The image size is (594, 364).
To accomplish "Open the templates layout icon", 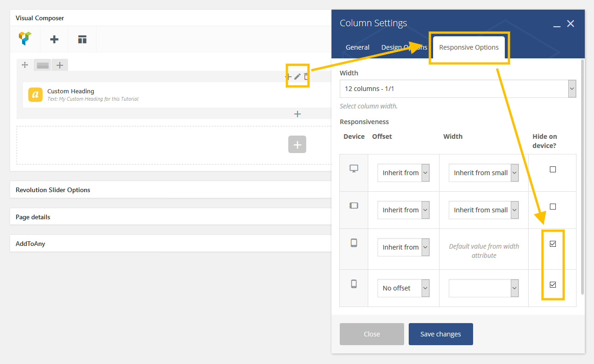I will click(82, 40).
